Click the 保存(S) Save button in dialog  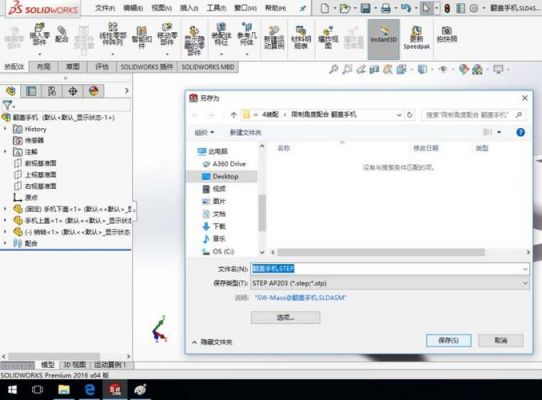(x=448, y=340)
